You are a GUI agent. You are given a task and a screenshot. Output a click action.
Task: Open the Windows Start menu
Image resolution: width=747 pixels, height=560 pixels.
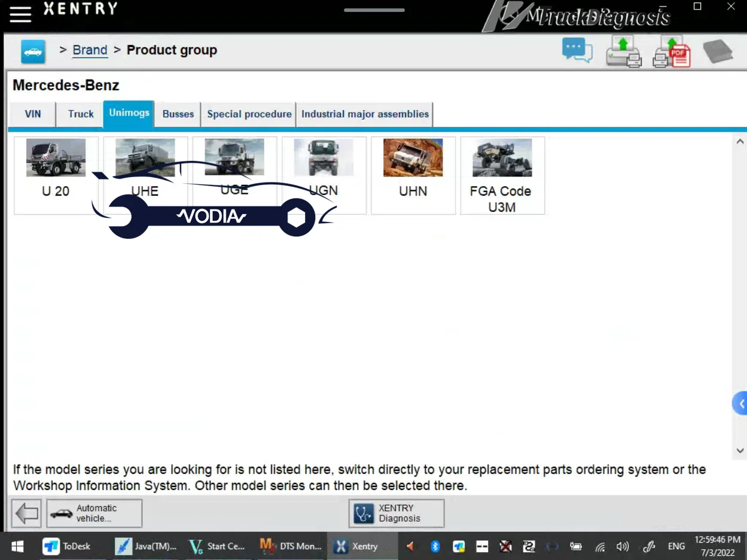point(17,546)
